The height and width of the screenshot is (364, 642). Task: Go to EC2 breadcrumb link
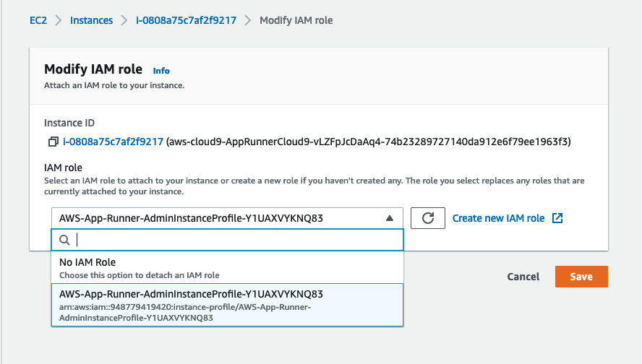click(38, 20)
